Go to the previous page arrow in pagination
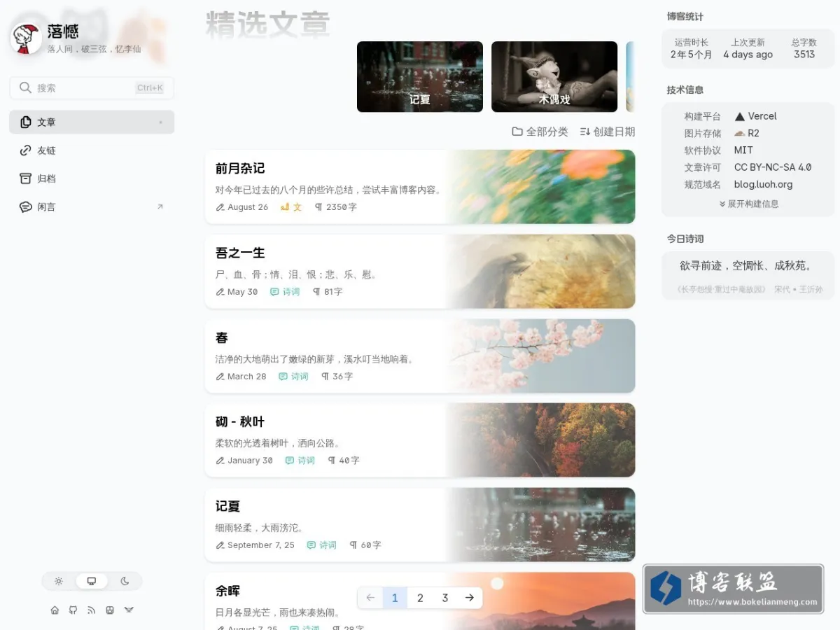This screenshot has width=840, height=630. click(370, 598)
